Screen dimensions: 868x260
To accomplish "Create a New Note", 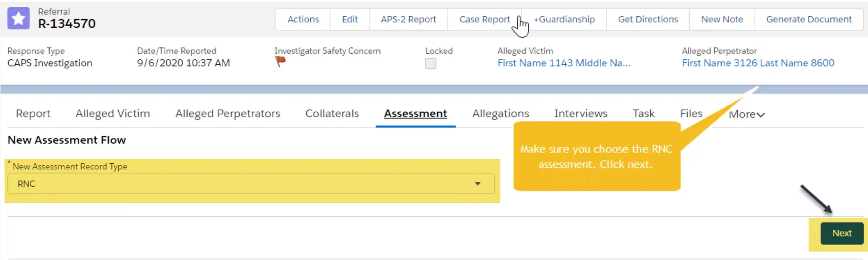I will pyautogui.click(x=722, y=19).
